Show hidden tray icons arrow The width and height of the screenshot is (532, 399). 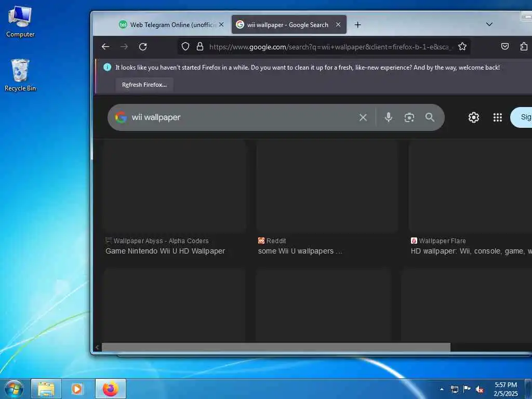(442, 389)
